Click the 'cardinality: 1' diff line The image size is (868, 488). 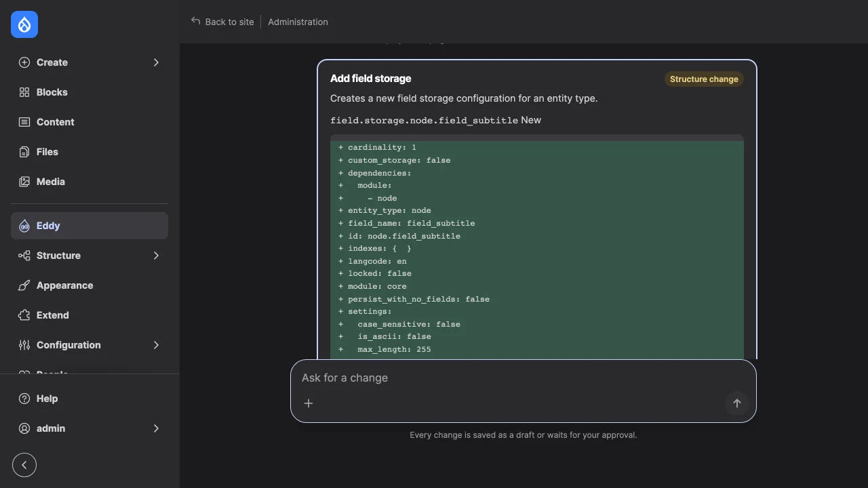pyautogui.click(x=382, y=148)
